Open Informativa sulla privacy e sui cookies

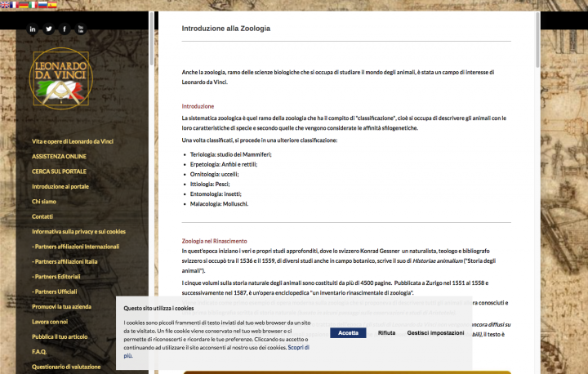78,231
